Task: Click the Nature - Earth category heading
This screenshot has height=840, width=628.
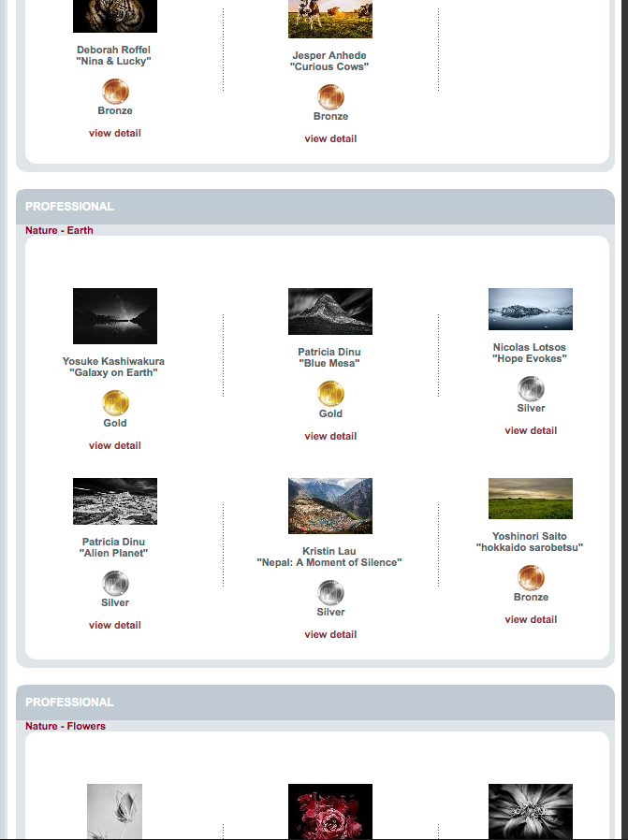Action: (x=59, y=230)
